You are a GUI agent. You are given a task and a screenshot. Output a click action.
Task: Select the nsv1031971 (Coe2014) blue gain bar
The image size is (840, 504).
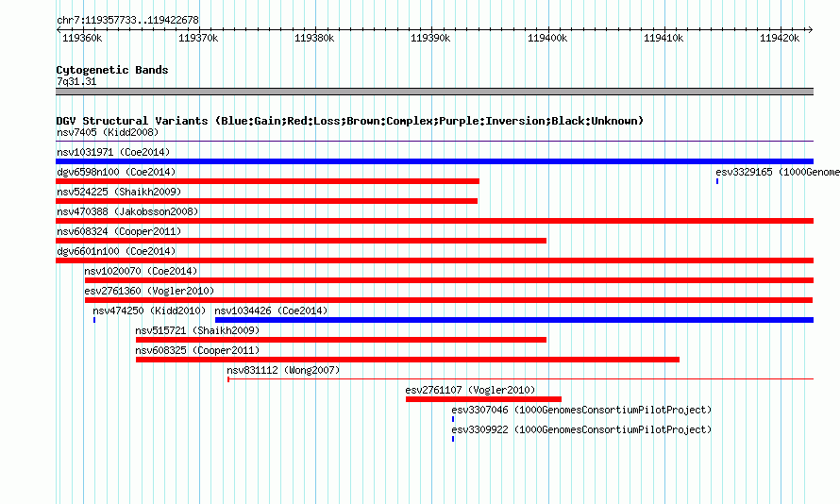pyautogui.click(x=434, y=161)
